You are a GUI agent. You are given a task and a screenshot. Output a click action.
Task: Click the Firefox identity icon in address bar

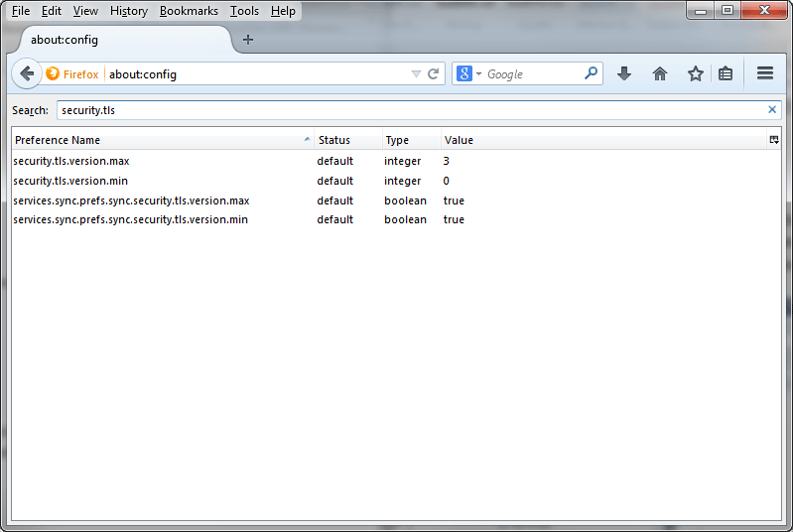click(x=53, y=73)
